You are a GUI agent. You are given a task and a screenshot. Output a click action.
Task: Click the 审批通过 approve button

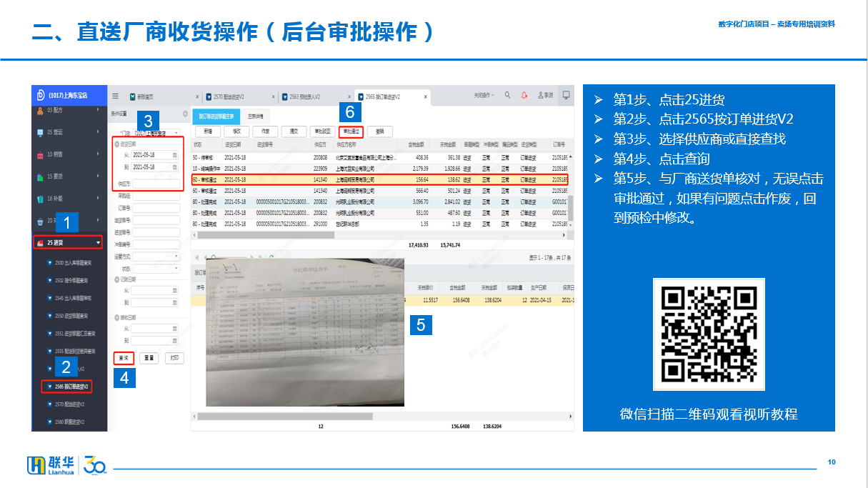point(351,131)
